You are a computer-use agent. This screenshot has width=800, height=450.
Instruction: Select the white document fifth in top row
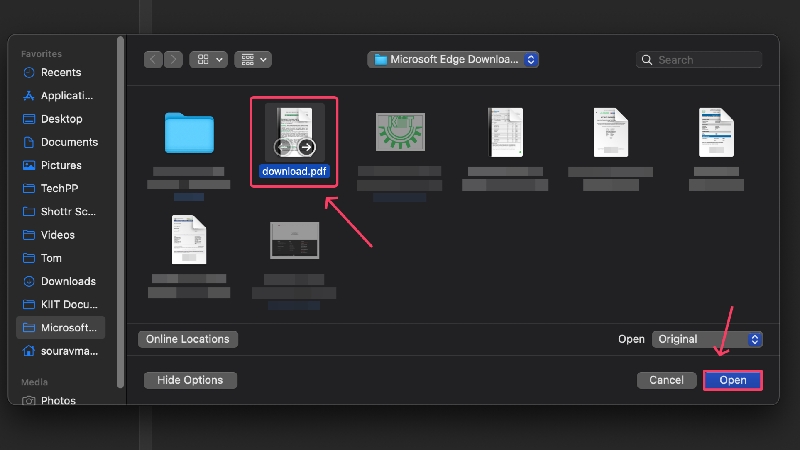pyautogui.click(x=611, y=133)
